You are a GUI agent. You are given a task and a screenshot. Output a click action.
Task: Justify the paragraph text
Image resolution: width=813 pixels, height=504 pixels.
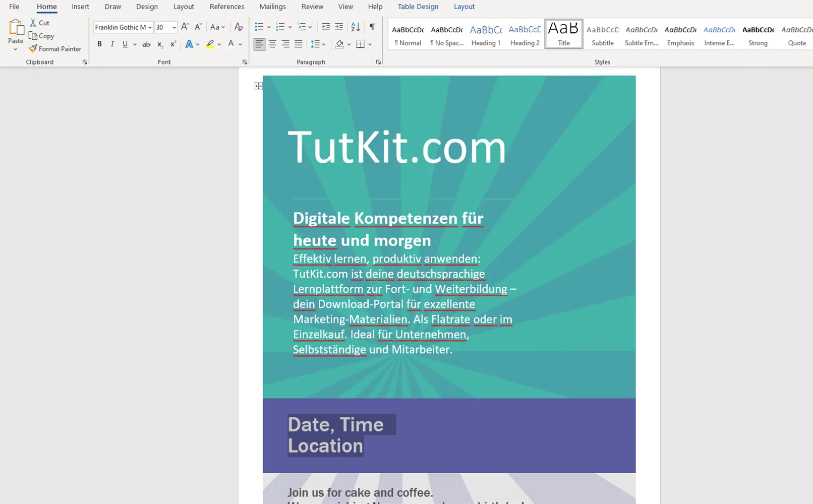299,44
